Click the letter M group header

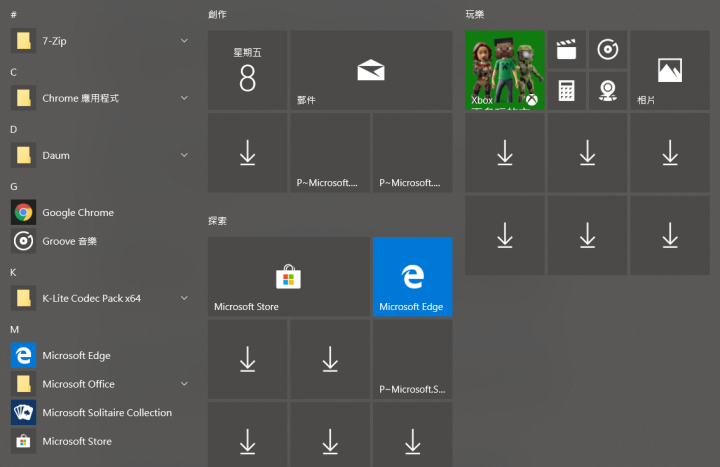(14, 330)
